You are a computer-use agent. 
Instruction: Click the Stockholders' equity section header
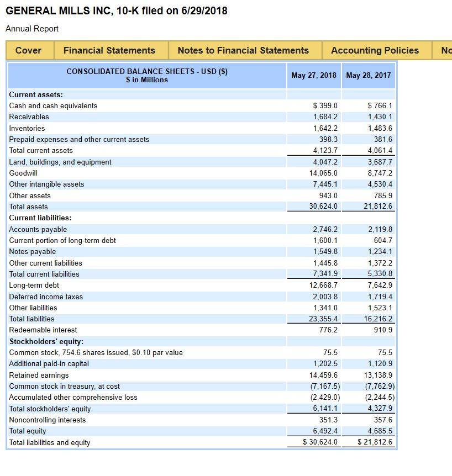click(43, 341)
